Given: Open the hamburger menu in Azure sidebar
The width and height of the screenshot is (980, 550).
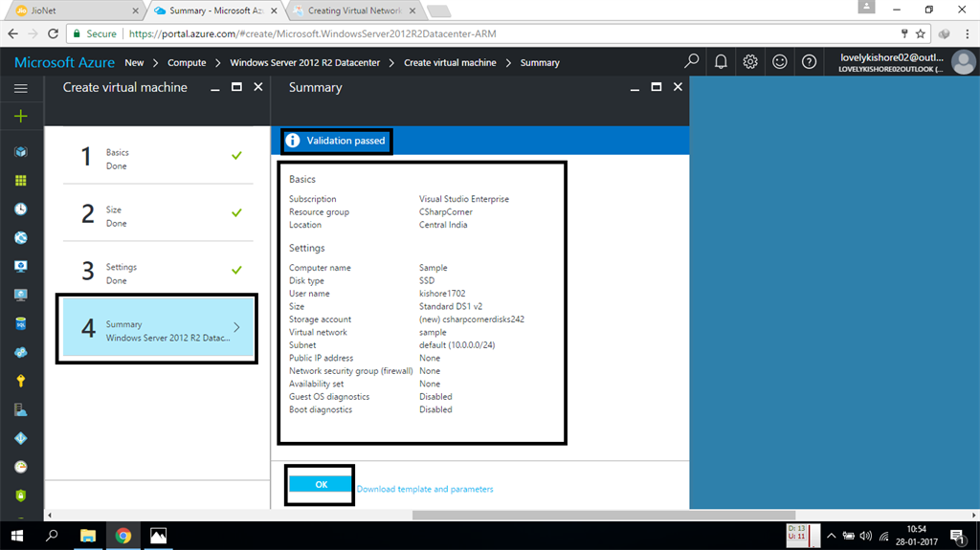Looking at the screenshot, I should 21,88.
